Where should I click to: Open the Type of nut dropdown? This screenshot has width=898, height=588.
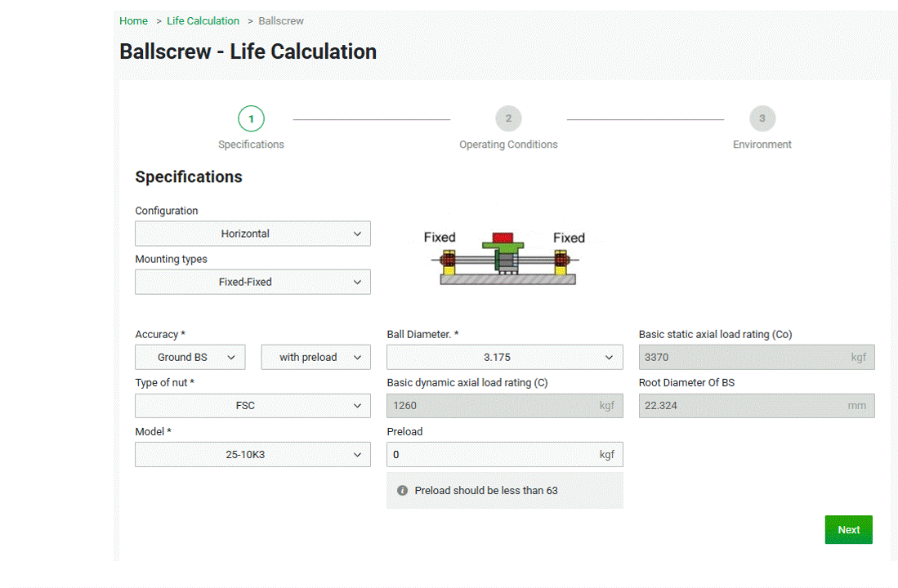252,405
